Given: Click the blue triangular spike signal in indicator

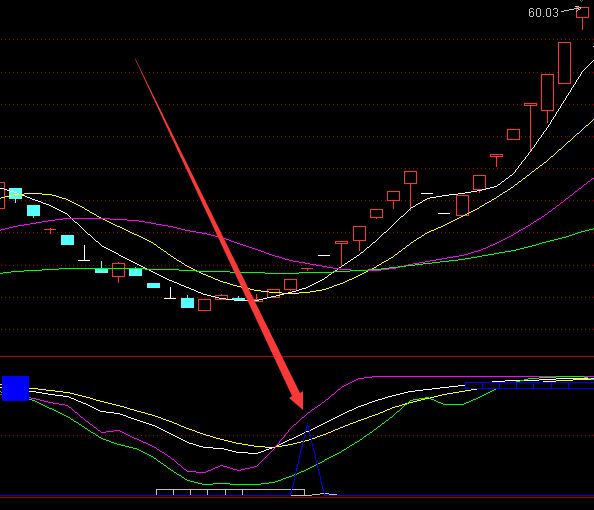Looking at the screenshot, I should (308, 459).
